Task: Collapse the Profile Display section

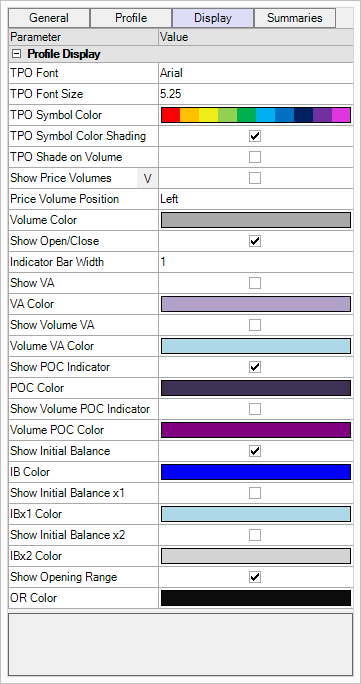Action: [16, 54]
